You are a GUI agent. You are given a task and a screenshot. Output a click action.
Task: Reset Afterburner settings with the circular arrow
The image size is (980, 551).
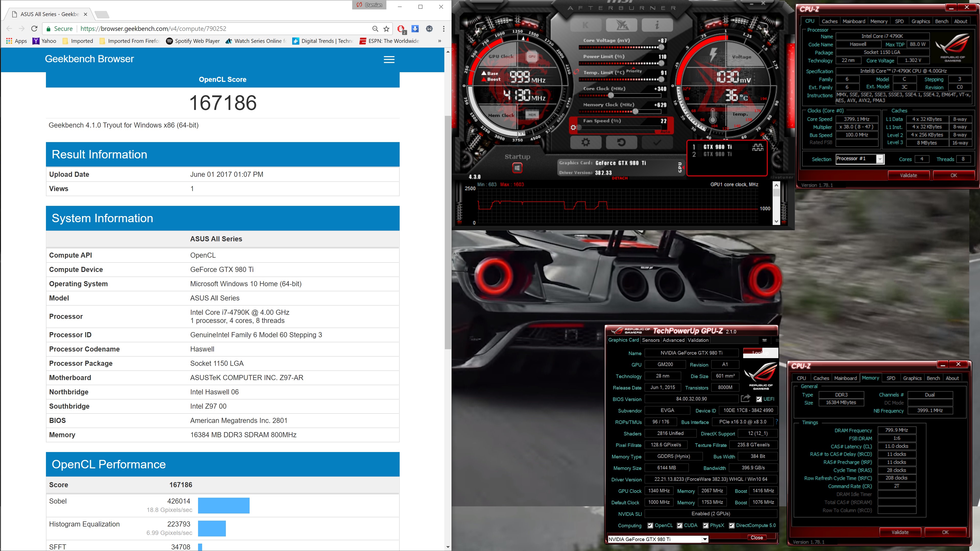pos(621,142)
